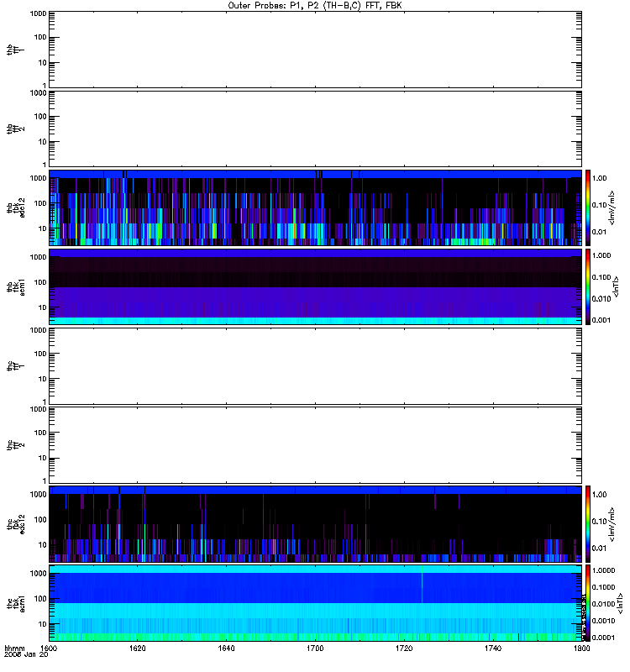
Task: Click the "1640" time axis label
Action: point(226,648)
